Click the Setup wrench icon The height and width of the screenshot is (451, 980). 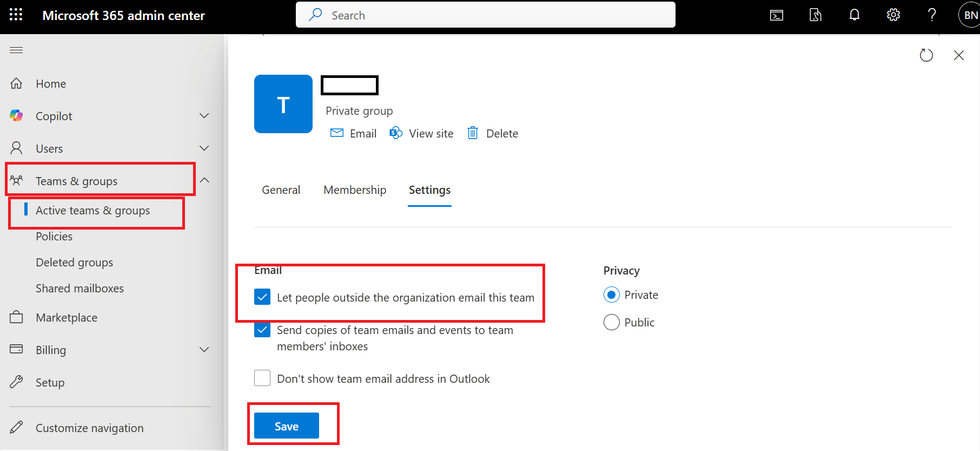point(17,382)
